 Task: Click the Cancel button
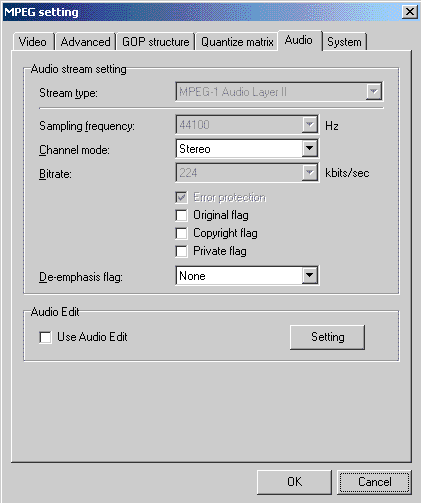point(374,482)
